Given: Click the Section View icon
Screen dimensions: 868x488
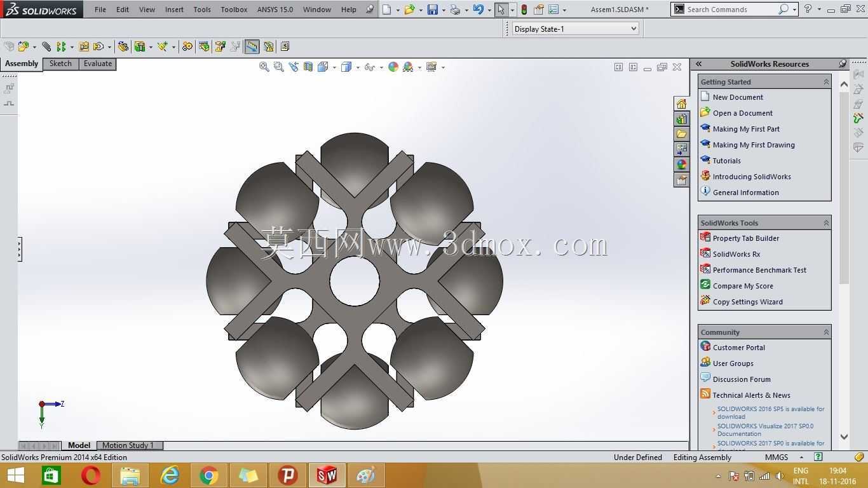Looking at the screenshot, I should [x=308, y=67].
